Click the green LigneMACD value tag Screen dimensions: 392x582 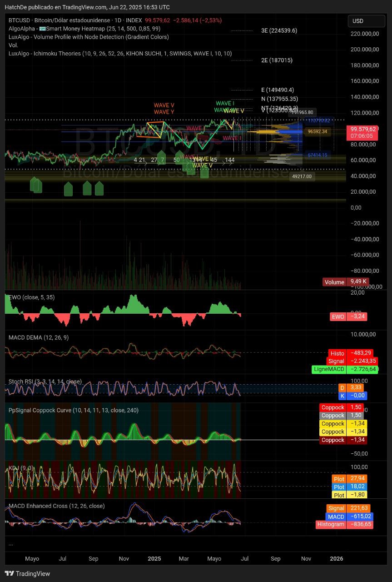(345, 369)
